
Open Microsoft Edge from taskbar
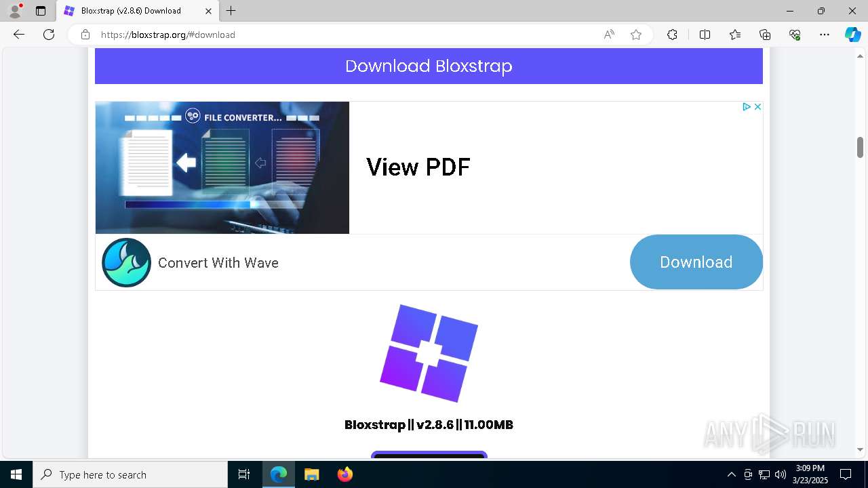tap(279, 474)
